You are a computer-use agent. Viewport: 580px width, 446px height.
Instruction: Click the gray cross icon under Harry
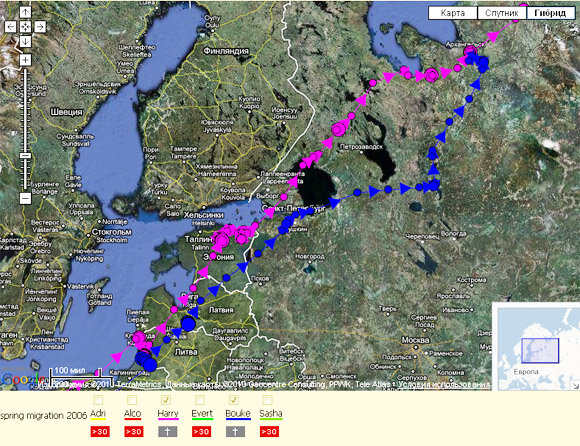[x=168, y=432]
